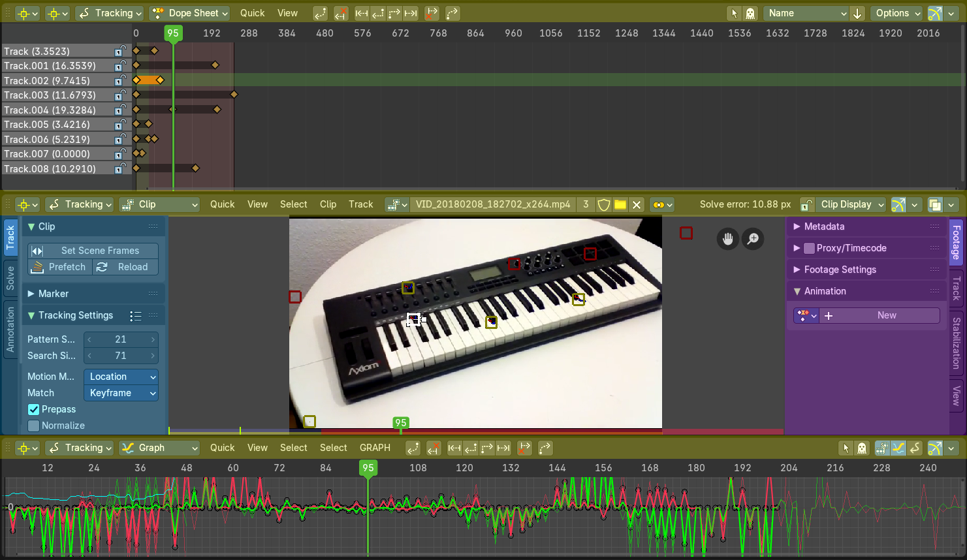967x560 pixels.
Task: Switch to the Stabilization sidebar tab
Action: point(957,343)
